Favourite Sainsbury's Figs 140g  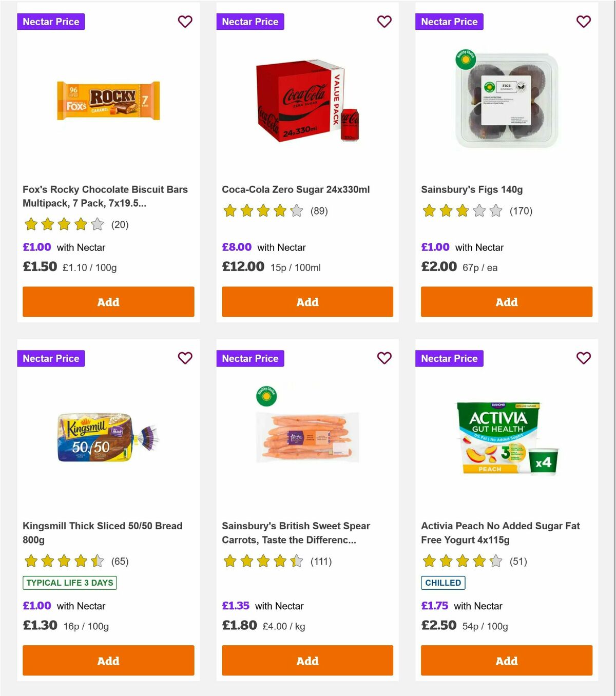point(583,22)
